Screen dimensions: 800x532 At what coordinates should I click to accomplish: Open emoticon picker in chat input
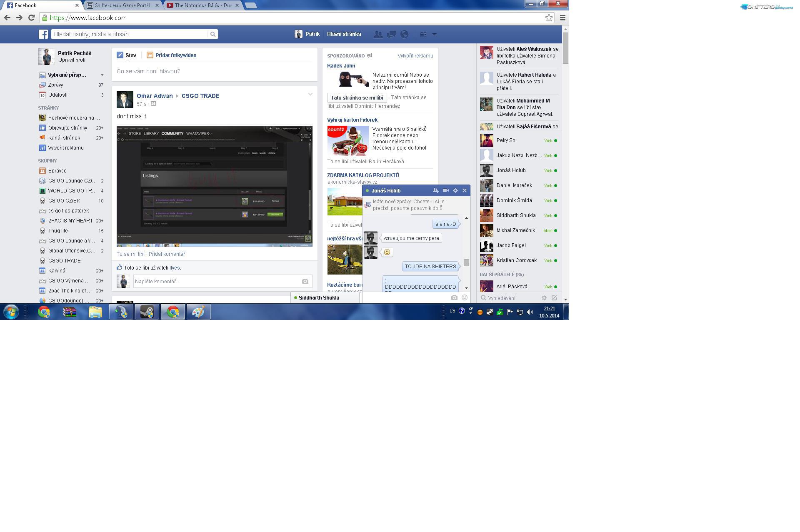[x=465, y=297]
